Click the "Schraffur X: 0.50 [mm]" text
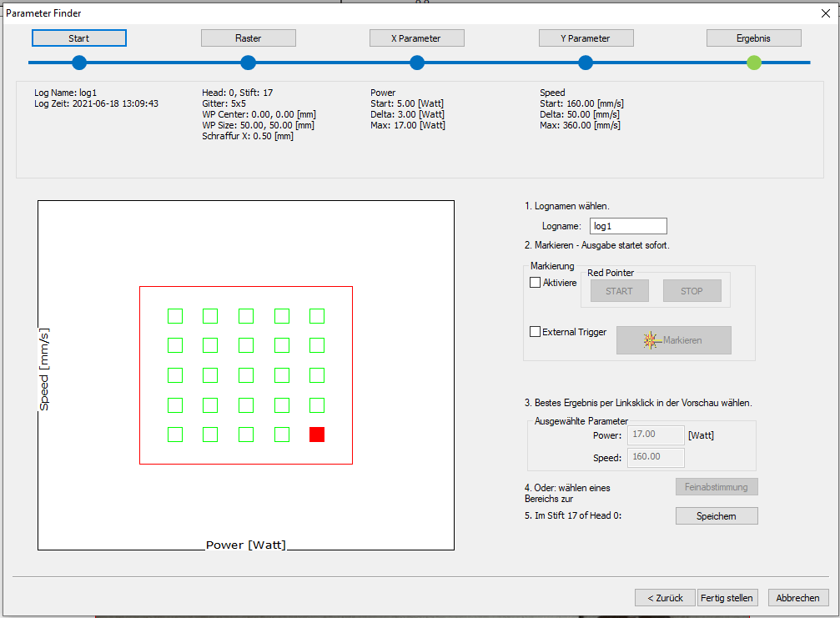Viewport: 840px width, 618px height. (248, 136)
